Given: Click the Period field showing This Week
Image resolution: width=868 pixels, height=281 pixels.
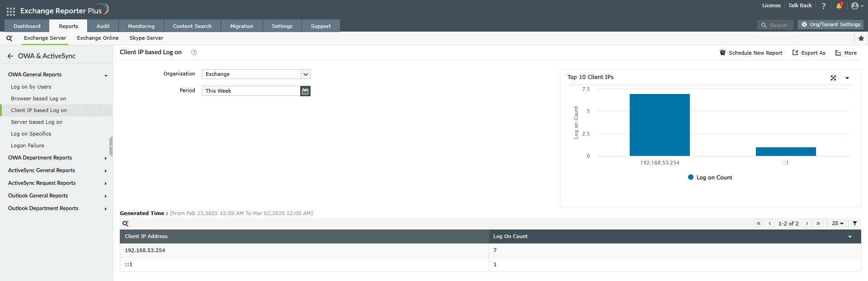Looking at the screenshot, I should click(x=251, y=91).
